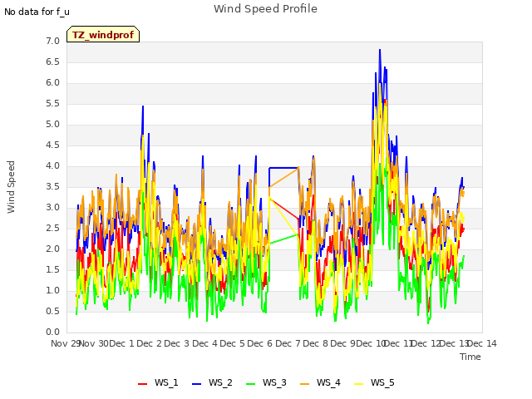This screenshot has height=399, width=532.
Task: Click the Dec 2 x-axis date label
Action: coord(150,343)
